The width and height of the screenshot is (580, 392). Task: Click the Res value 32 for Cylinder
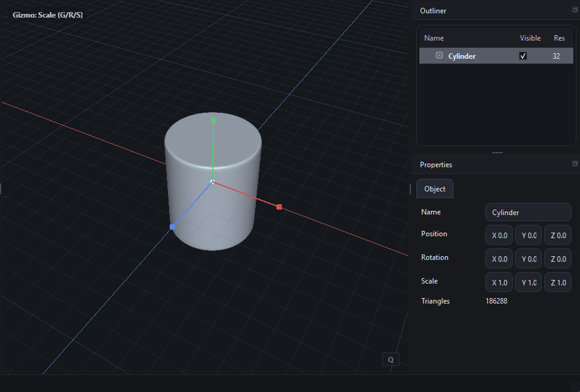556,56
